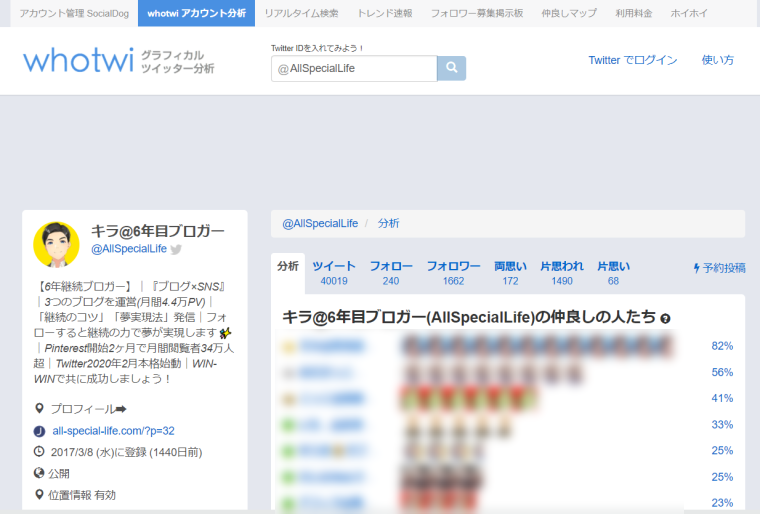
Task: Open the フォロワー tab
Action: [453, 273]
